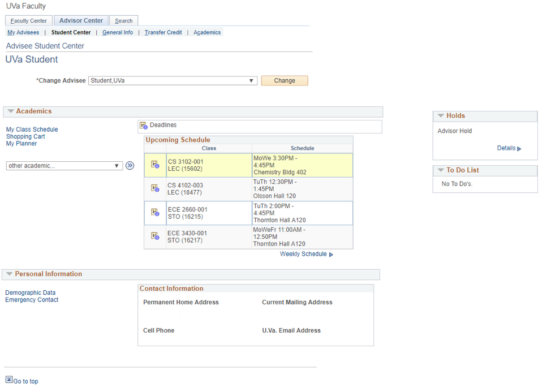Click the deadline icon for CS 3102-001
551x392 pixels.
(x=155, y=165)
